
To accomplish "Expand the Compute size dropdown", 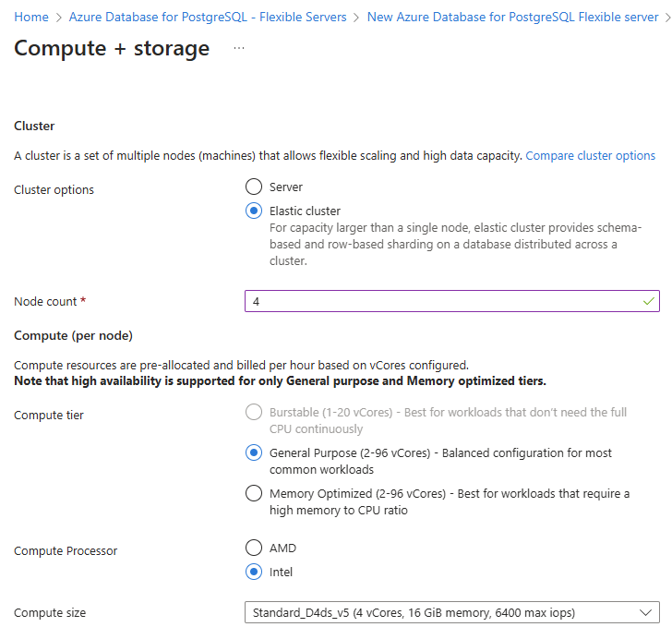I will [x=443, y=612].
